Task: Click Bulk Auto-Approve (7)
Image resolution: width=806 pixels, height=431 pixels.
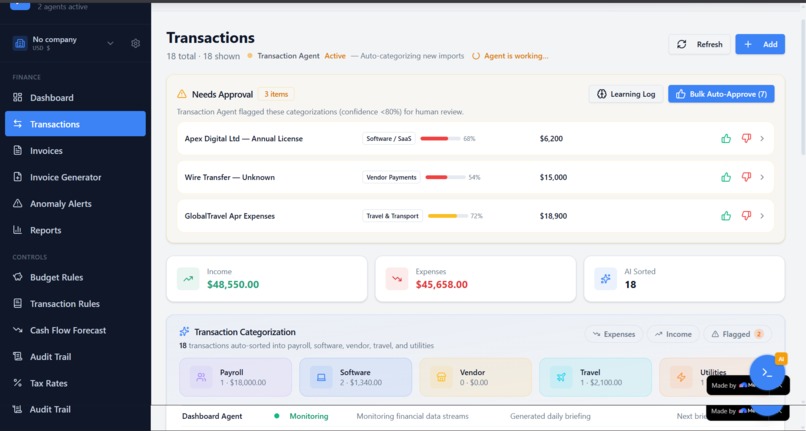Action: [x=721, y=94]
